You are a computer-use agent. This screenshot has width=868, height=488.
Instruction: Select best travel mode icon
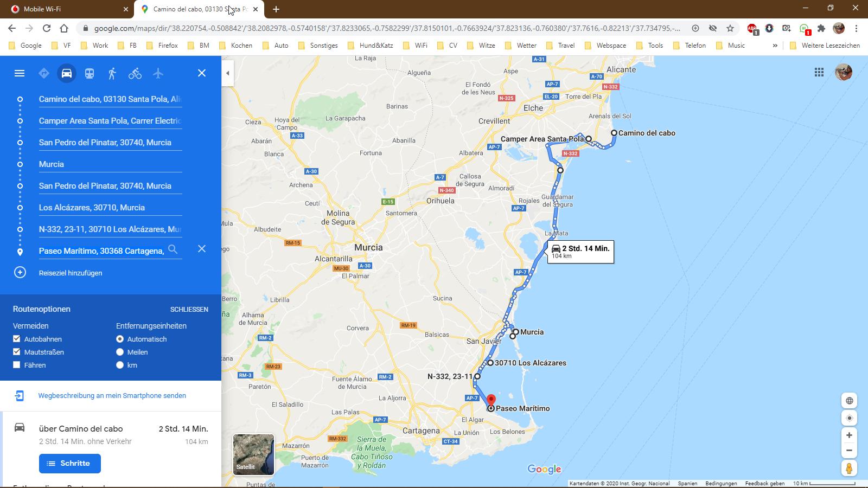(44, 73)
